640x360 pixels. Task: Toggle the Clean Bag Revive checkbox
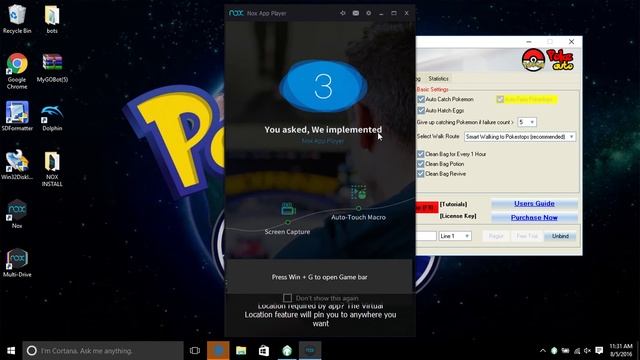[x=420, y=173]
